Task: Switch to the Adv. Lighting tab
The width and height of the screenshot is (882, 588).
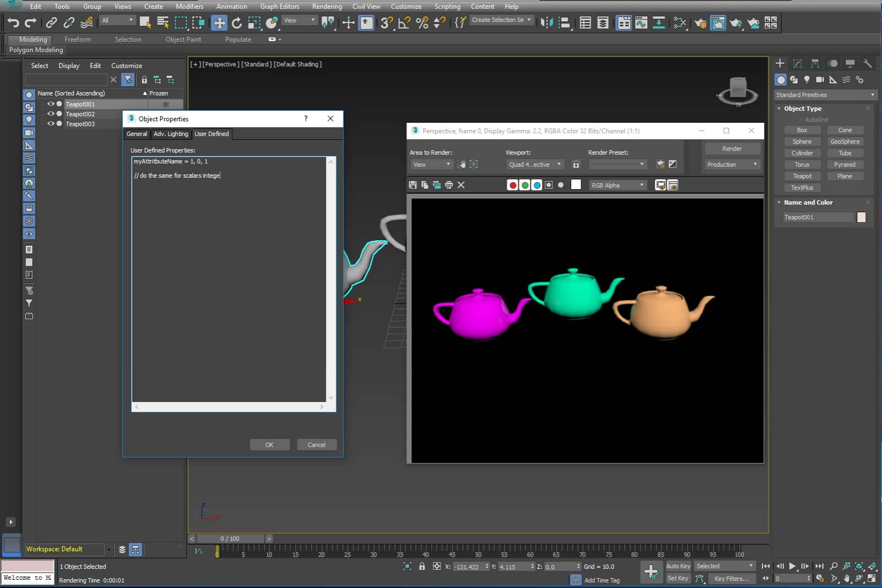Action: coord(171,134)
